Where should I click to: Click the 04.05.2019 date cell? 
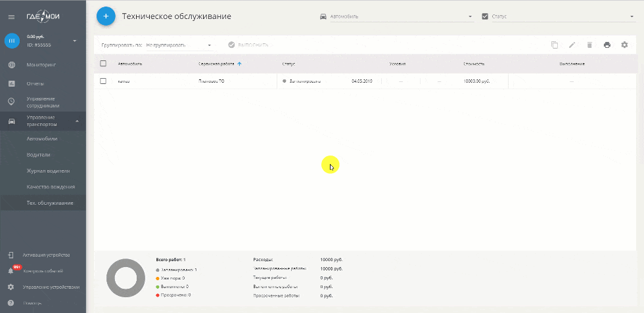click(x=362, y=81)
